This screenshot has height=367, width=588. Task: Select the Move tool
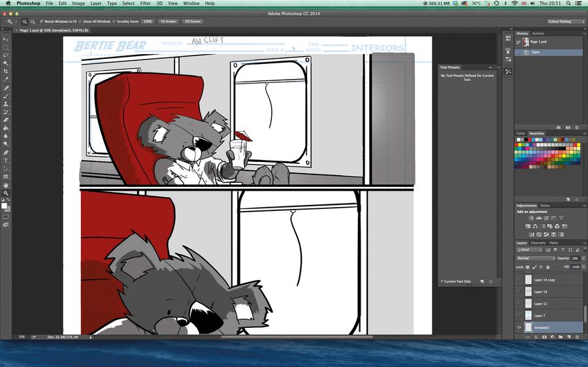coord(6,39)
